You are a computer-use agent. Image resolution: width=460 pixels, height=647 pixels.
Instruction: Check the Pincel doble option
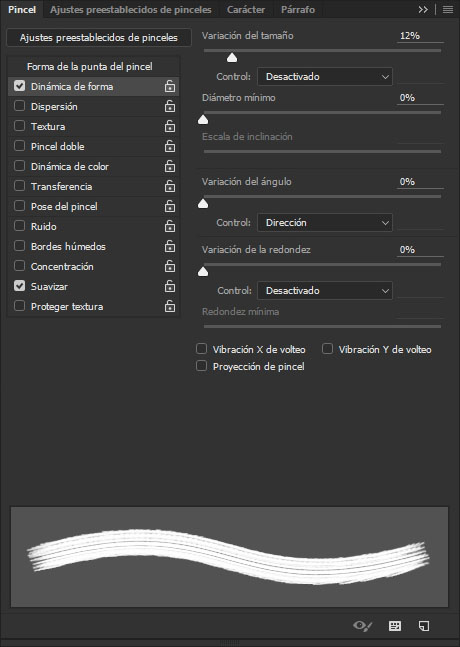click(x=19, y=146)
